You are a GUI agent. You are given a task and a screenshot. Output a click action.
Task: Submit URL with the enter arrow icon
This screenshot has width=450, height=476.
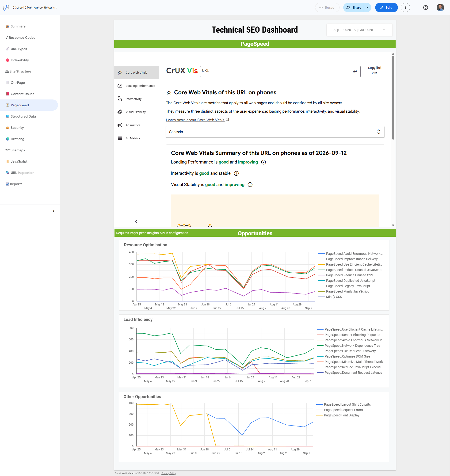(x=355, y=72)
